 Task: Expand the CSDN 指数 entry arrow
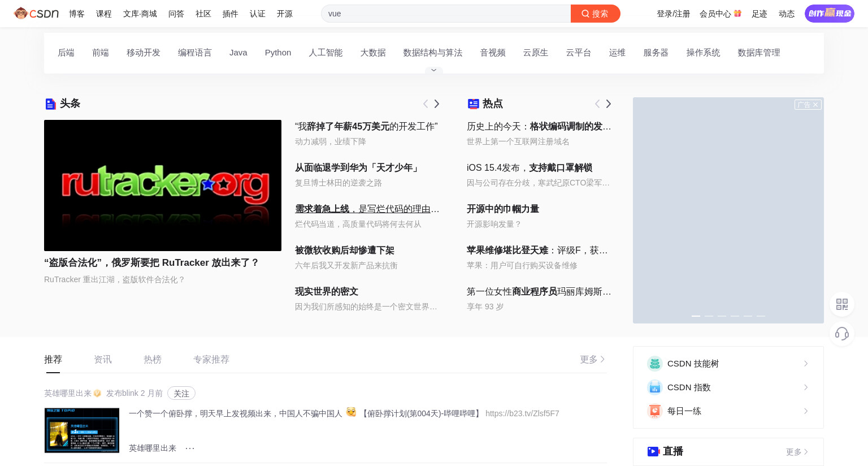point(806,387)
